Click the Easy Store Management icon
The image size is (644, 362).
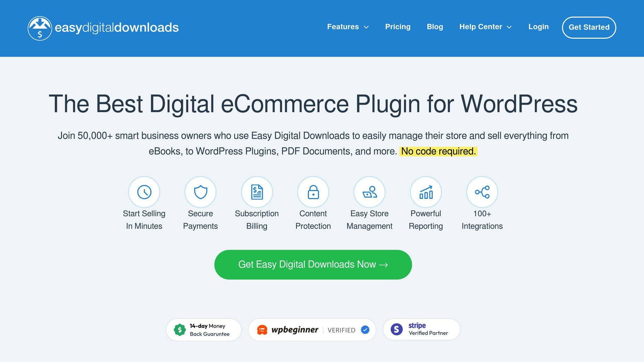tap(369, 192)
